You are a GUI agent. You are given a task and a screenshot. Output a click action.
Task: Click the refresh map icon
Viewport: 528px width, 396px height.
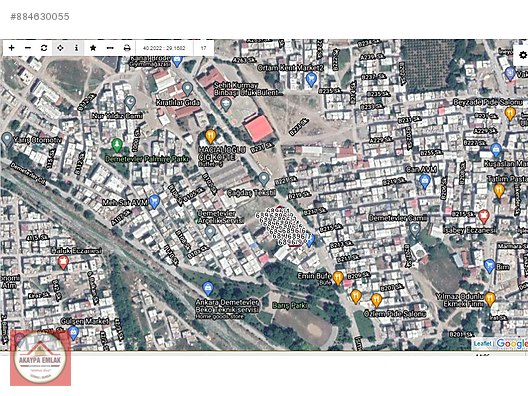[x=44, y=48]
